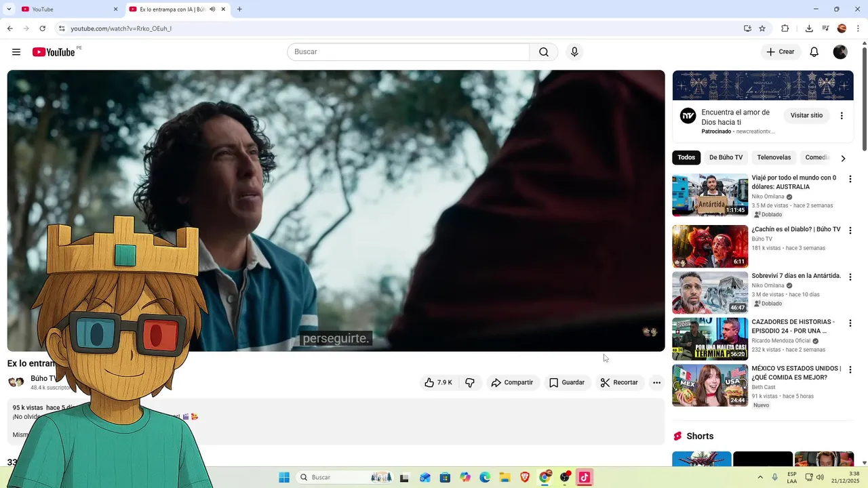Switch to the first YouTube browser tab

pos(68,9)
